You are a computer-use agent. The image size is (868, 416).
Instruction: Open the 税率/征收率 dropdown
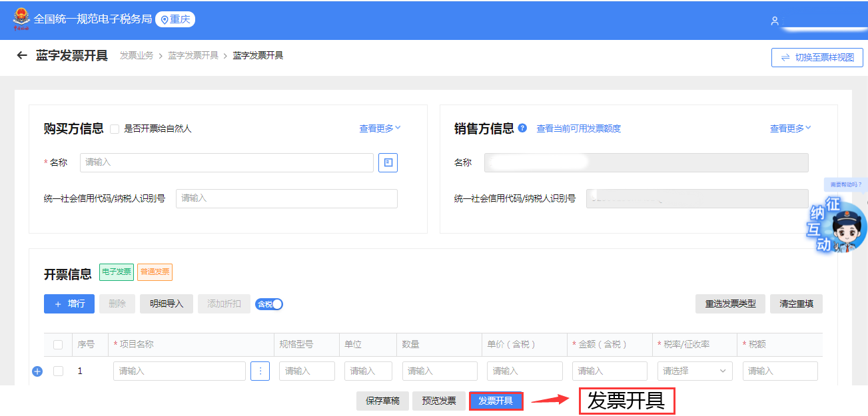[694, 371]
